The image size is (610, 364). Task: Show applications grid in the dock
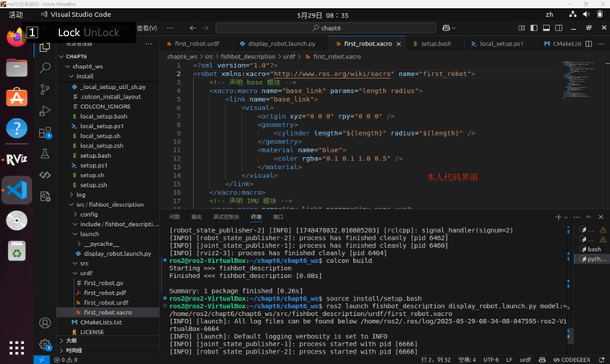point(17,348)
